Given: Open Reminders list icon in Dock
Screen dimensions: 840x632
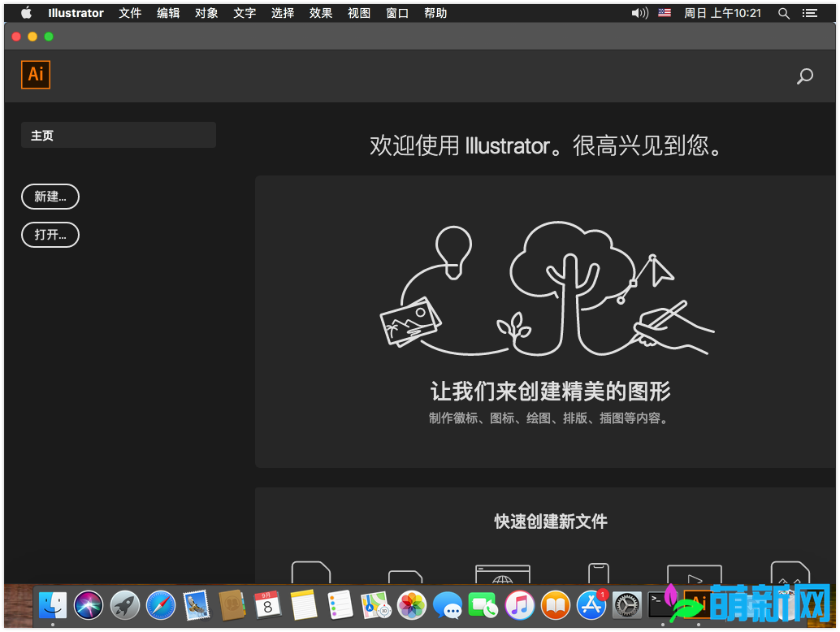Looking at the screenshot, I should (340, 606).
